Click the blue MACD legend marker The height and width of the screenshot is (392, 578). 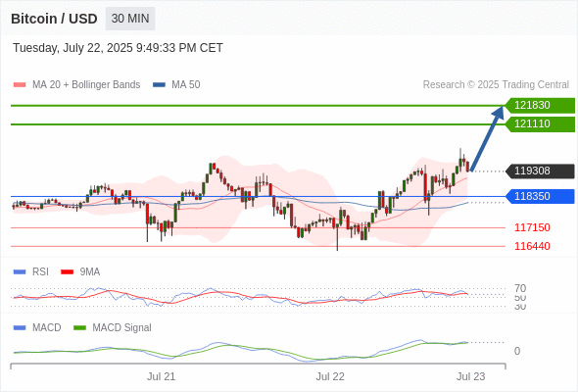[x=20, y=328]
